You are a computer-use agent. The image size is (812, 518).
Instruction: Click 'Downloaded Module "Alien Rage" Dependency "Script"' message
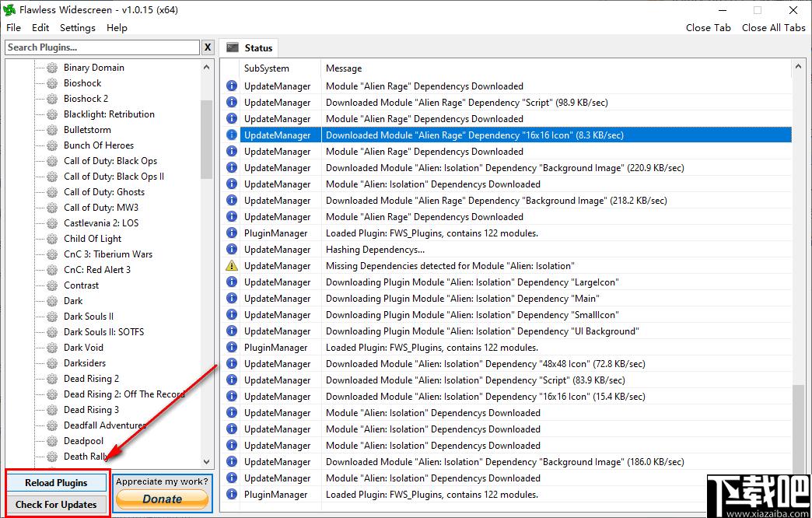click(x=467, y=102)
